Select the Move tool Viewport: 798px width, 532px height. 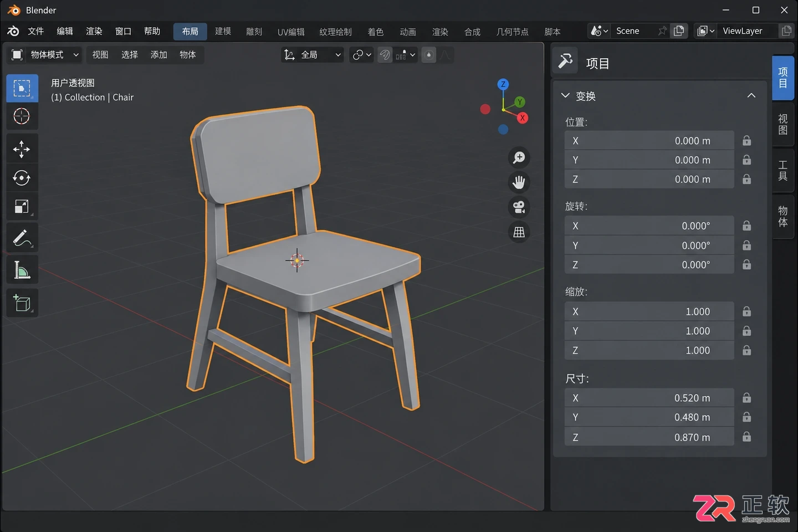click(22, 149)
